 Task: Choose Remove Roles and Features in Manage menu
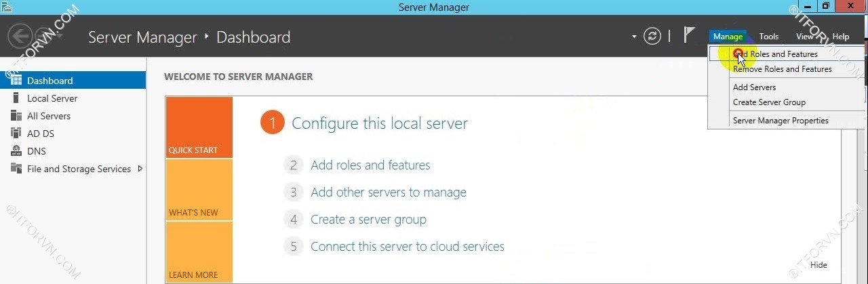click(x=782, y=69)
